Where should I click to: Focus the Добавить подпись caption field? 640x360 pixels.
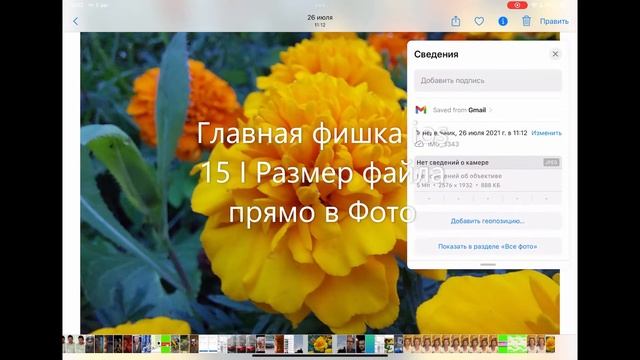[488, 80]
